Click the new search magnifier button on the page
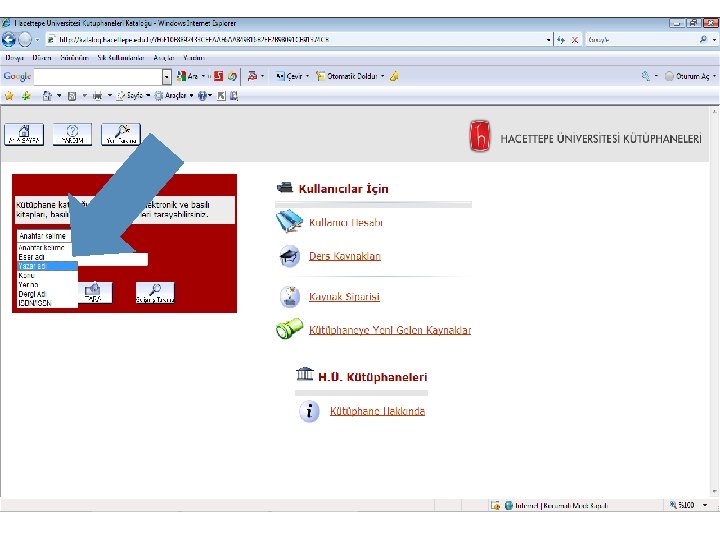The image size is (720, 540). [121, 135]
